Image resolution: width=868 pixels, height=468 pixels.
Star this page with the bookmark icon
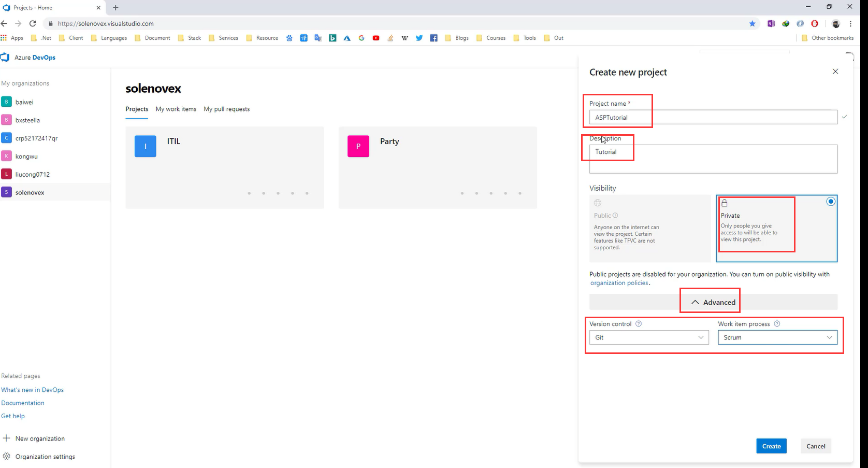tap(752, 23)
